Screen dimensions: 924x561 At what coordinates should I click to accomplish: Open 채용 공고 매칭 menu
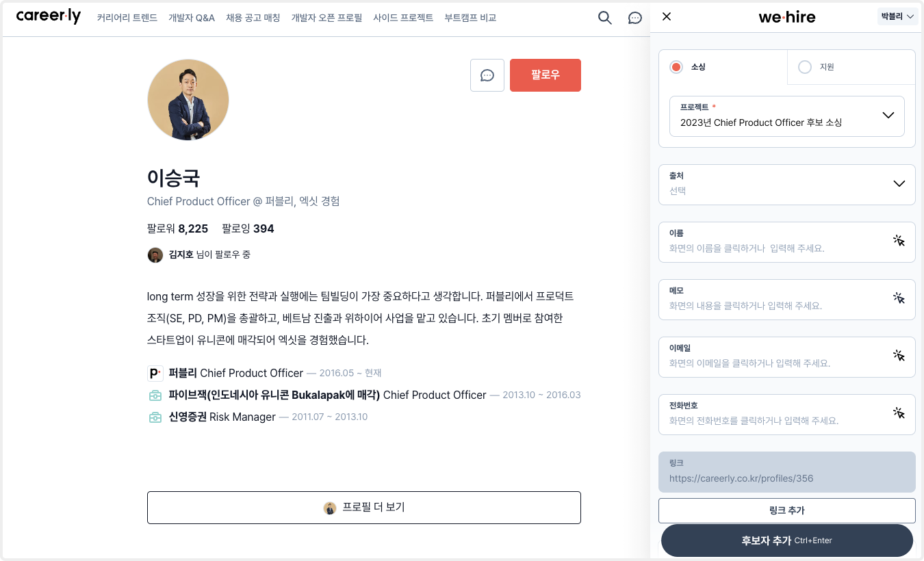click(x=253, y=18)
